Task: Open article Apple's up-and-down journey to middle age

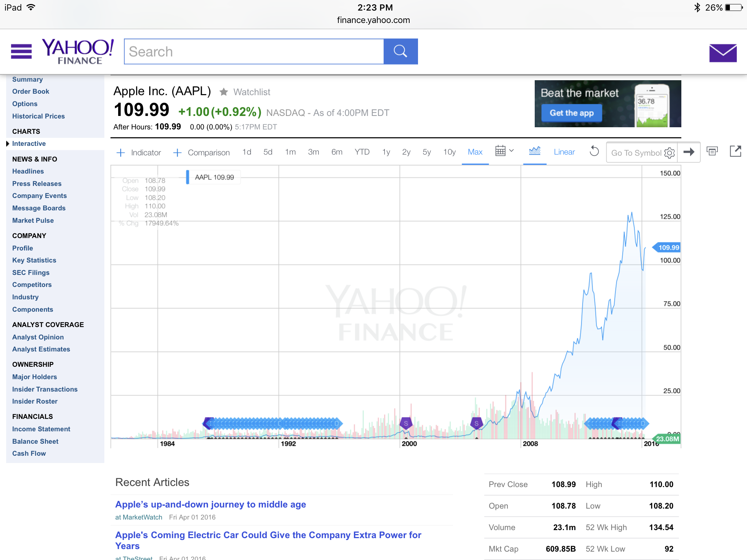Action: pos(210,505)
